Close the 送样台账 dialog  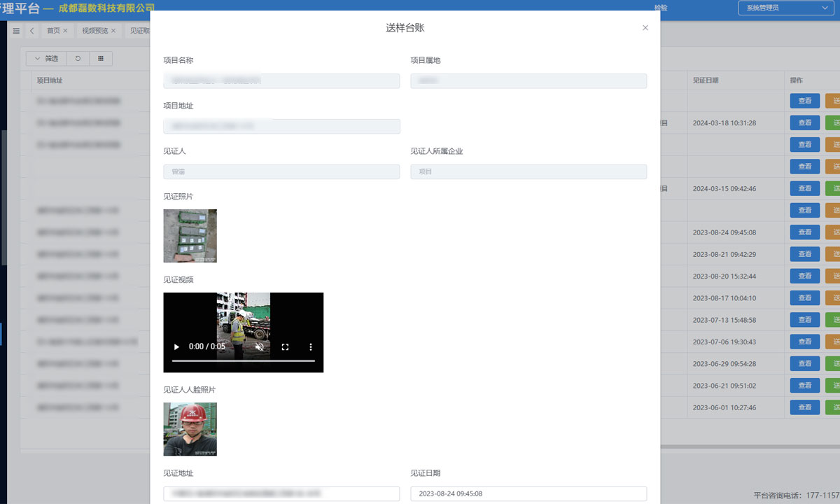(x=645, y=28)
